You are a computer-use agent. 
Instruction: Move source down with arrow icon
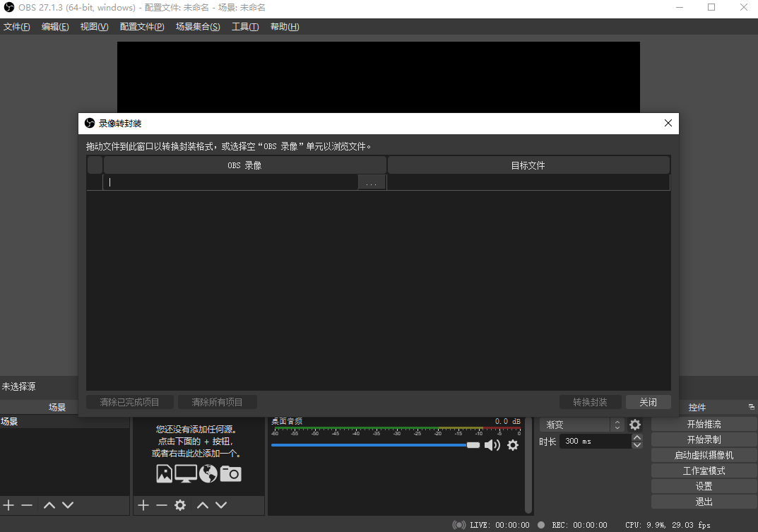point(221,505)
